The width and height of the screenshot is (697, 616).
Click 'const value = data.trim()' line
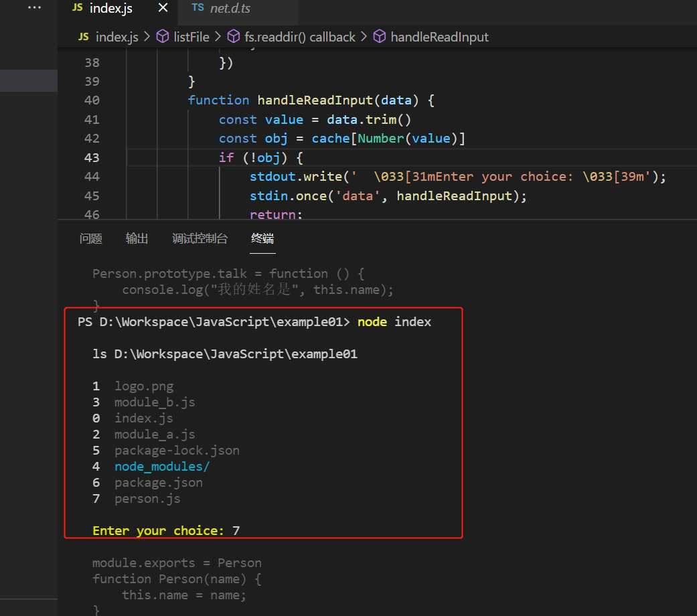click(x=315, y=120)
